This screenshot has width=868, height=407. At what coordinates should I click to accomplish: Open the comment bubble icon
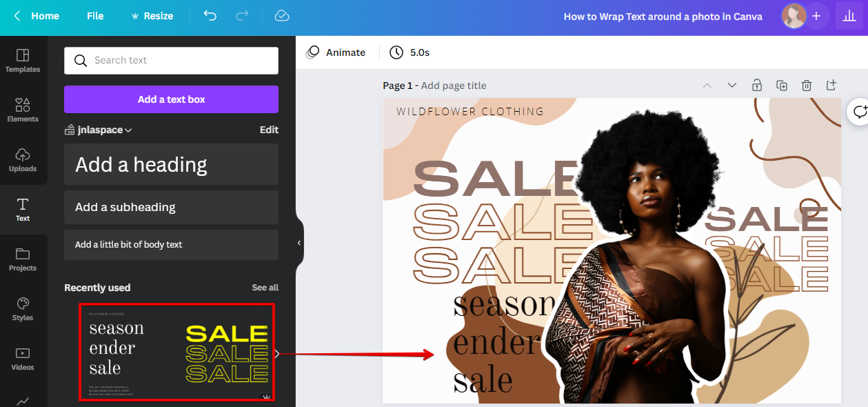click(x=860, y=112)
